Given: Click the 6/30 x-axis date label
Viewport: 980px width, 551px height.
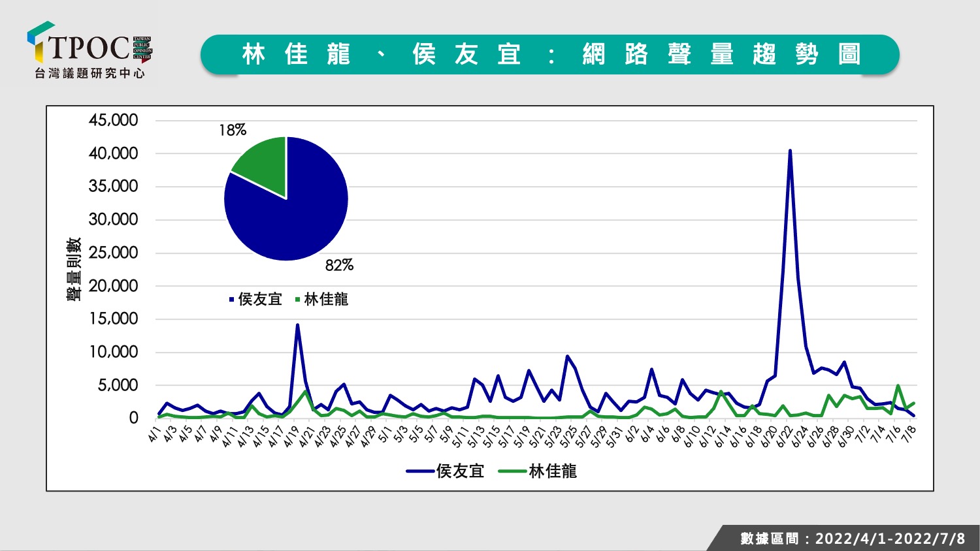Looking at the screenshot, I should pyautogui.click(x=845, y=435).
